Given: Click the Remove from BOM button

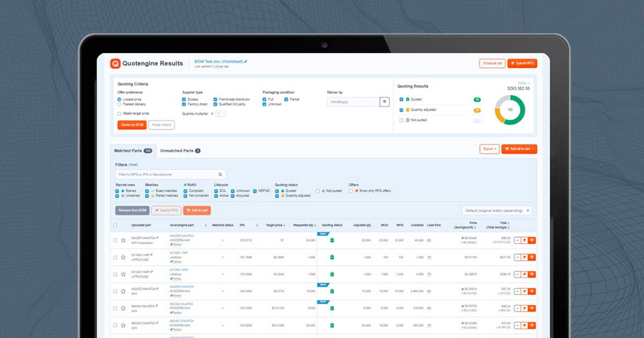Looking at the screenshot, I should [x=132, y=210].
